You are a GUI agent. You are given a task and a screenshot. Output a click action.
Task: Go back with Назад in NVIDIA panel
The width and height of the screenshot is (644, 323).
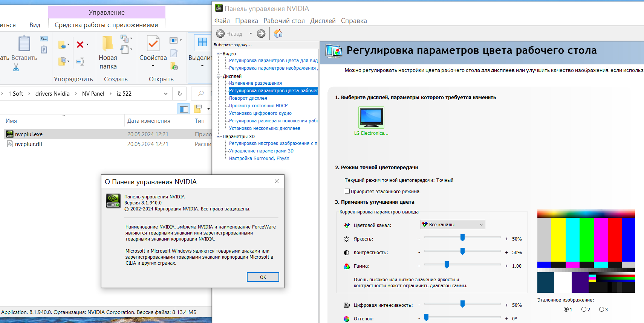(220, 34)
